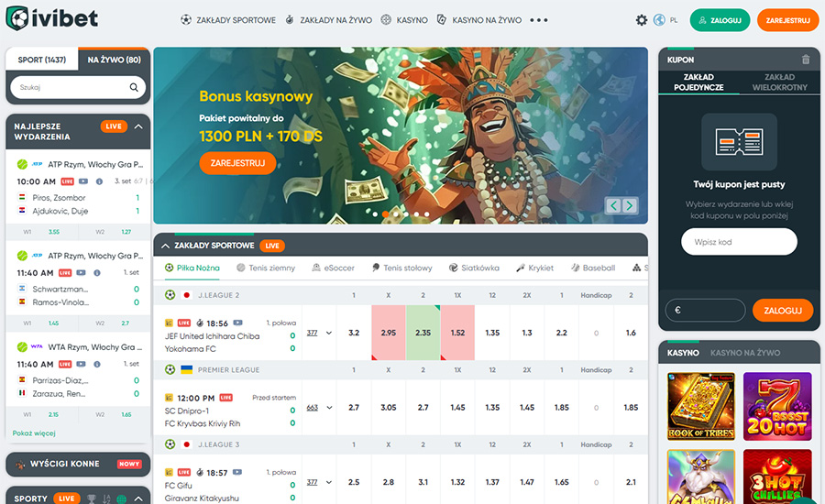Expand more markets for FC Gifu match
This screenshot has width=825, height=504.
(x=329, y=482)
